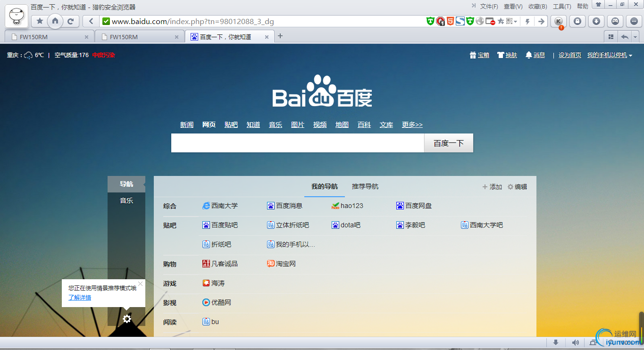Open the three-dots more toolbar button
Viewport: 644px width, 350px height.
[634, 21]
